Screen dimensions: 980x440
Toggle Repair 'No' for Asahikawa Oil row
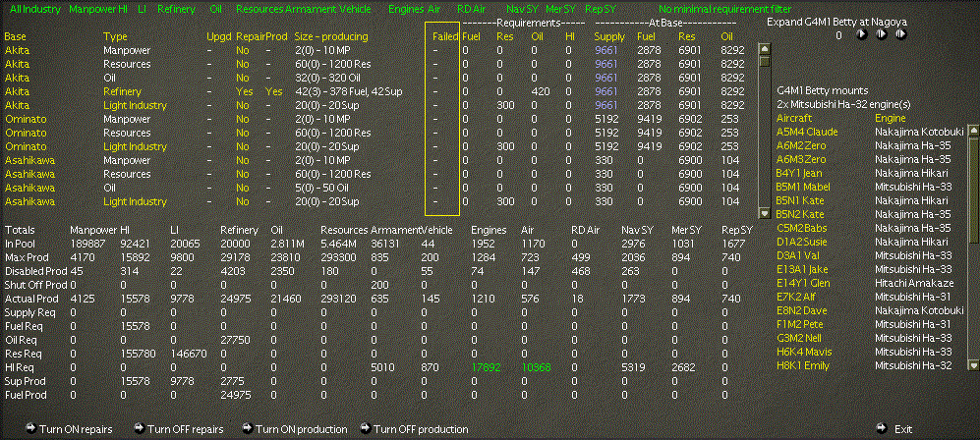click(x=243, y=188)
